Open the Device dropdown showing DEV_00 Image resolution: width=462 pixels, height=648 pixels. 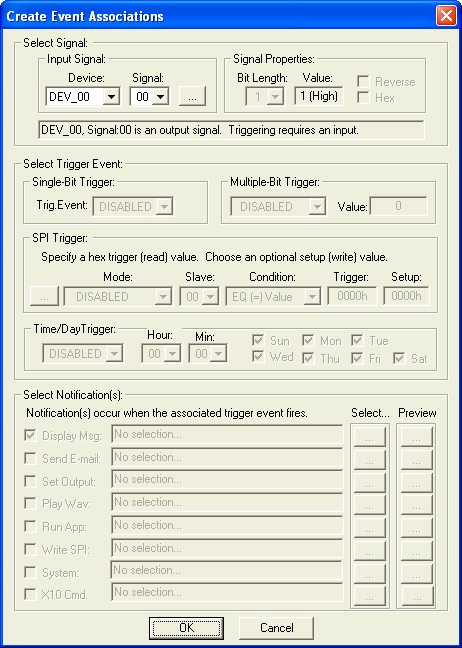point(83,97)
